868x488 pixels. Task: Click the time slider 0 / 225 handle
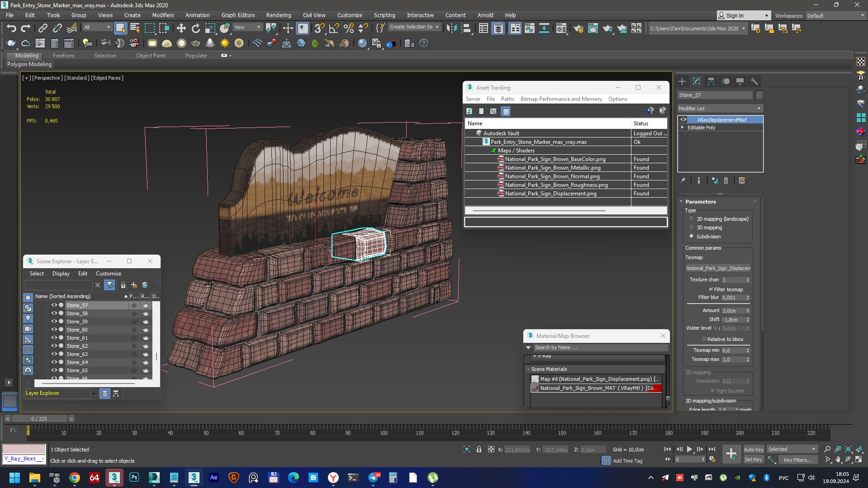(39, 419)
